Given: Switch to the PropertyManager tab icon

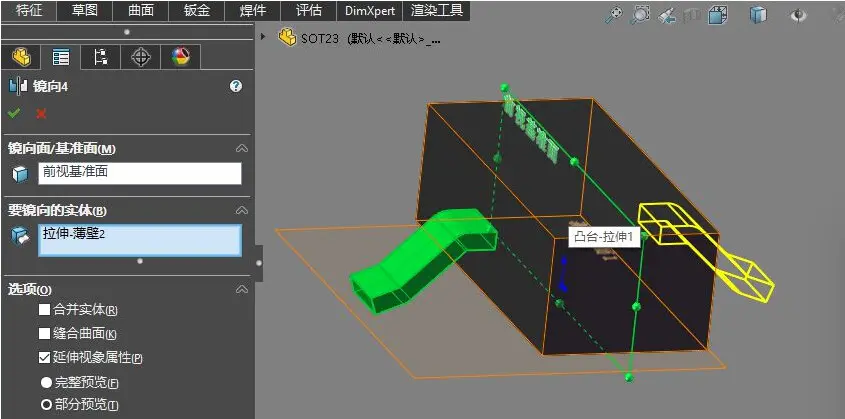Looking at the screenshot, I should click(60, 57).
